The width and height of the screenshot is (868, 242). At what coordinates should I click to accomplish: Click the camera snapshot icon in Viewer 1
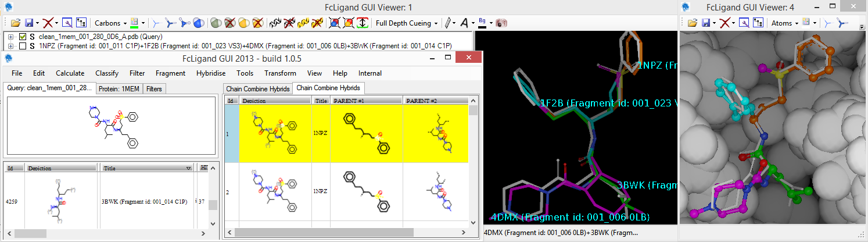(501, 23)
